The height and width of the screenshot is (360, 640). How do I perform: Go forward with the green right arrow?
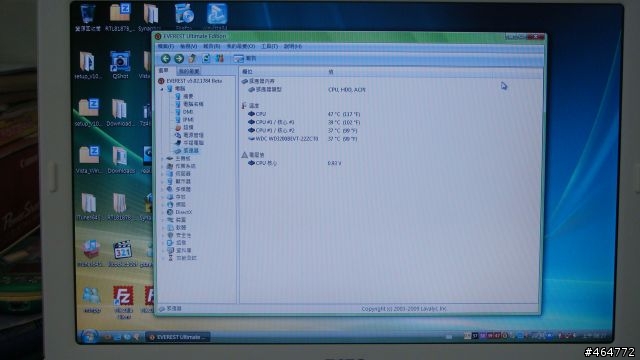coord(179,59)
